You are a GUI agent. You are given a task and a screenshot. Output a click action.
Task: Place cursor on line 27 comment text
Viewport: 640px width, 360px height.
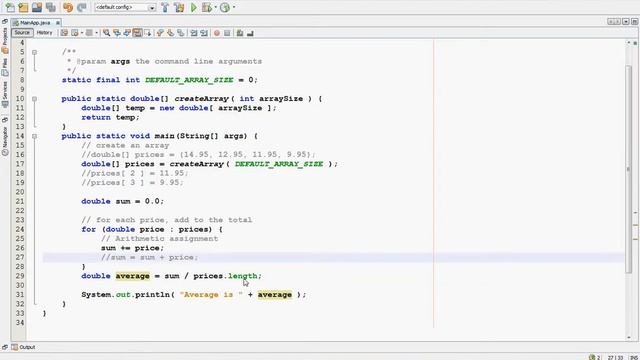[149, 258]
